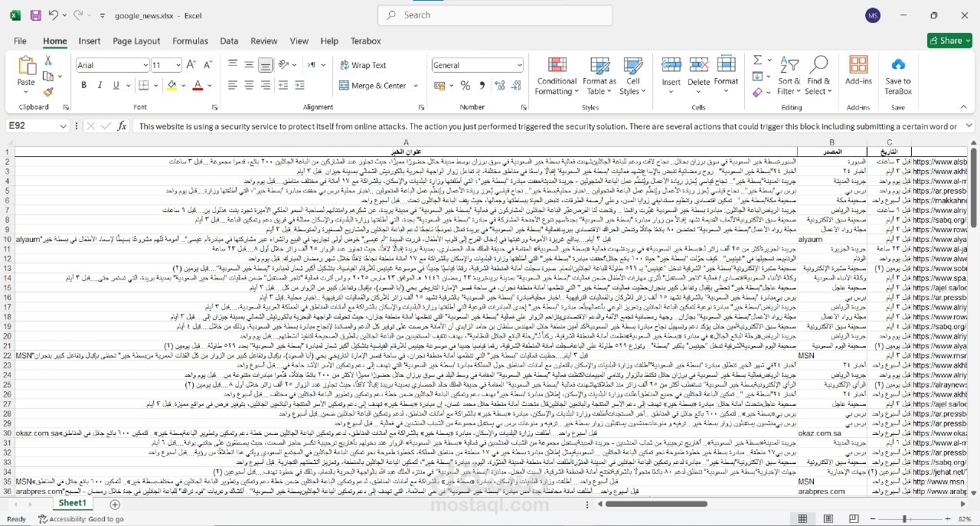Open the fill color dropdown arrow
Image resolution: width=980 pixels, height=526 pixels.
click(x=183, y=86)
